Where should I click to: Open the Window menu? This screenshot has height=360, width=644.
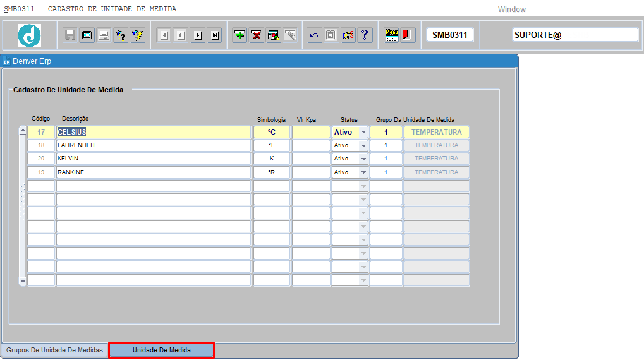point(511,9)
